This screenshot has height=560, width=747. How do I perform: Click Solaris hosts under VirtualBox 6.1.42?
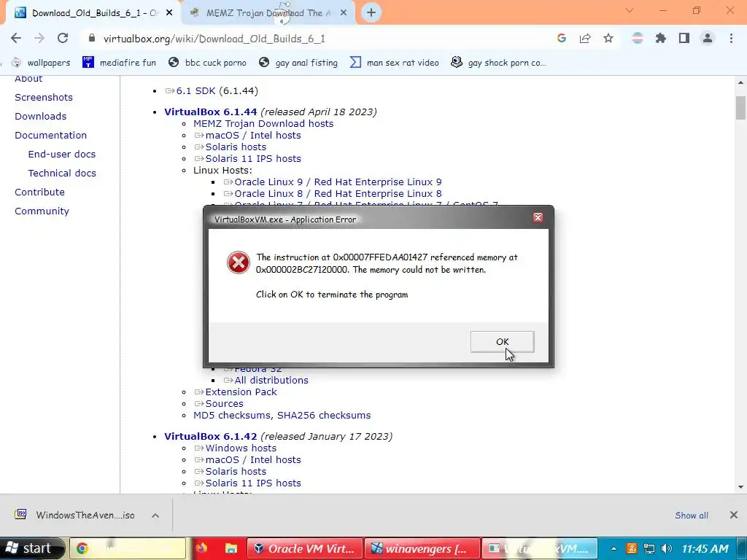pyautogui.click(x=236, y=472)
